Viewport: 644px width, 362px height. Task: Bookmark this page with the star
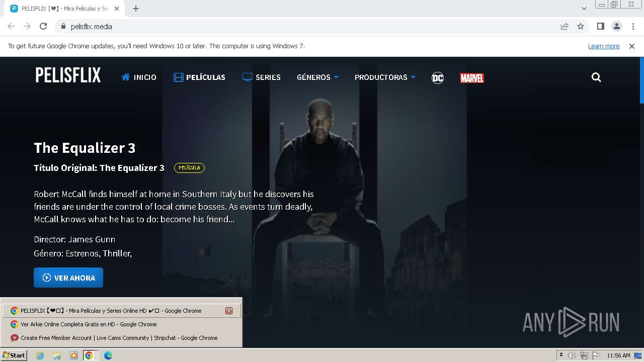coord(581,27)
